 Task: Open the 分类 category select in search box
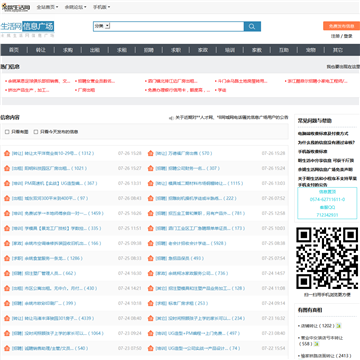pyautogui.click(x=102, y=26)
